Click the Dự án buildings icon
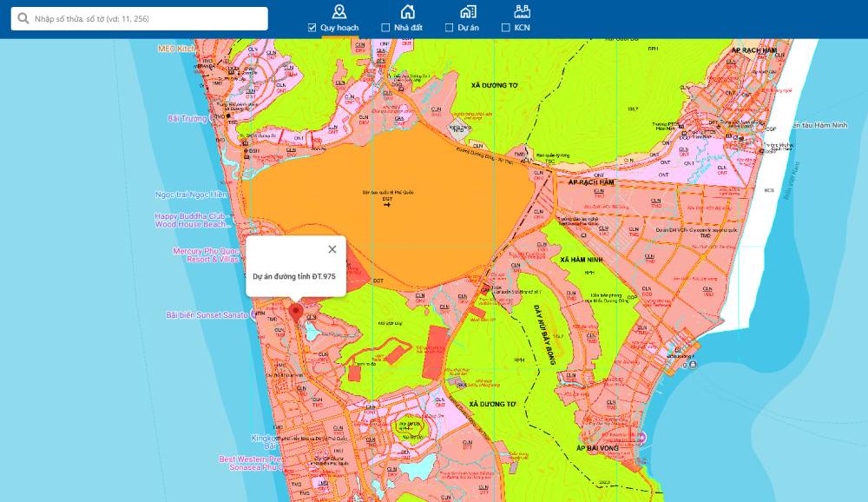Viewport: 868px width, 502px height. click(x=468, y=11)
